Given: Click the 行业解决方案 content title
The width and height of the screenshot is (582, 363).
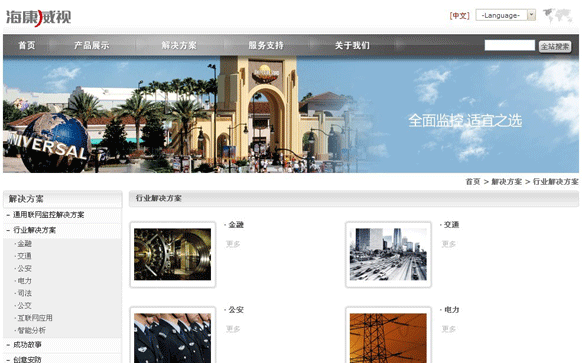Looking at the screenshot, I should pos(158,198).
